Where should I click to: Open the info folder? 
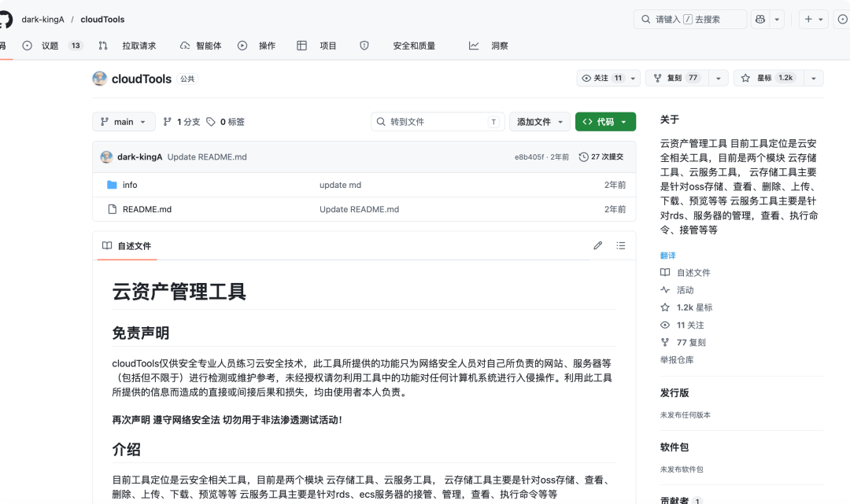[x=130, y=185]
